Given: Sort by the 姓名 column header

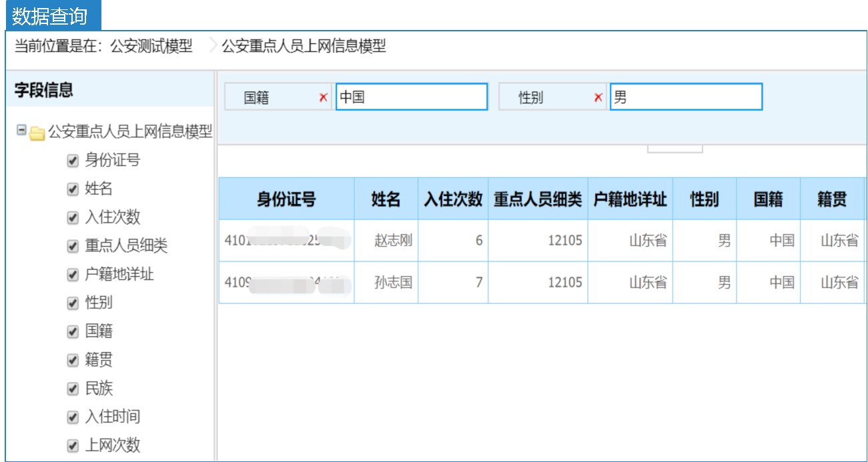Looking at the screenshot, I should click(x=386, y=199).
